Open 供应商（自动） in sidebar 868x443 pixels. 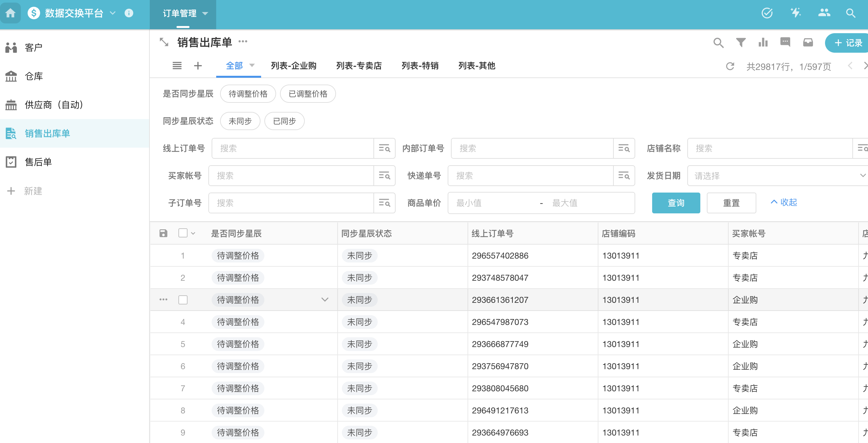pyautogui.click(x=75, y=105)
